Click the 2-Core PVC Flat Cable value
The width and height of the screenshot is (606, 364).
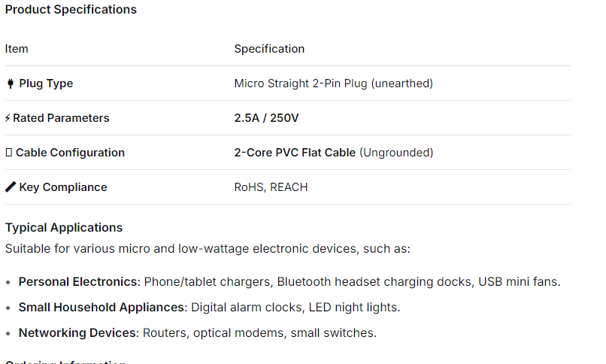tap(295, 153)
